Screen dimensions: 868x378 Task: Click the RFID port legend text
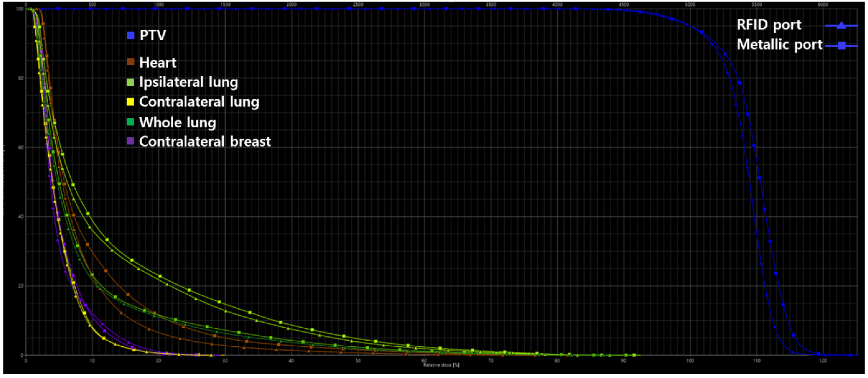[769, 25]
